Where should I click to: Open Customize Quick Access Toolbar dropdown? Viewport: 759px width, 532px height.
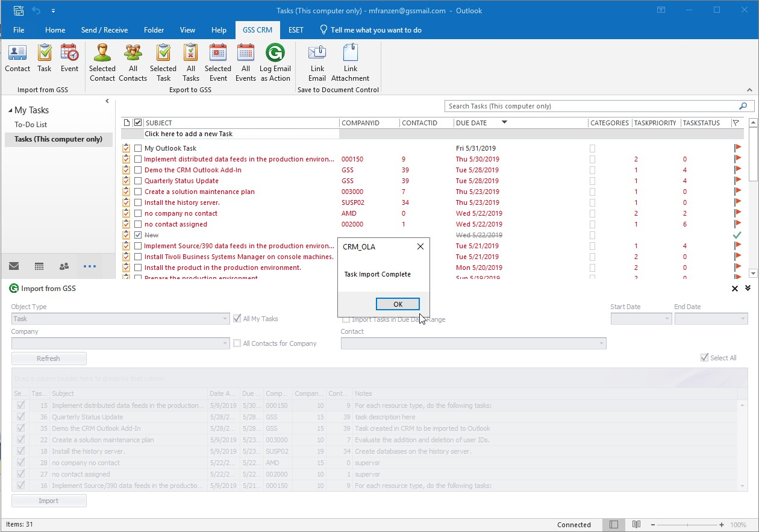(53, 11)
